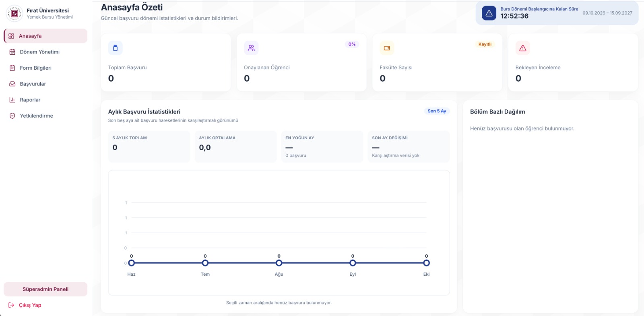Viewport: 644px width, 316px height.
Task: Select the Eki data point on chart
Action: click(x=427, y=263)
